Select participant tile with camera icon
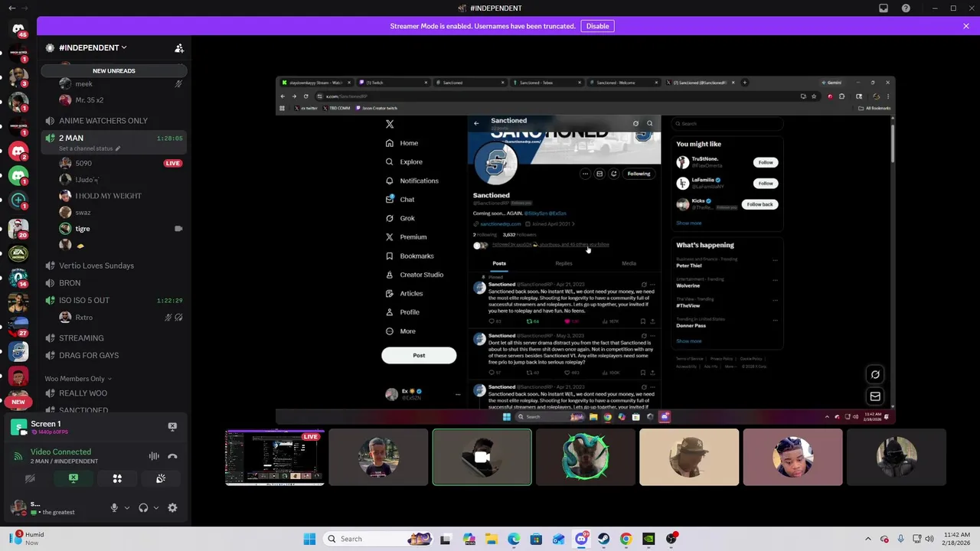980x551 pixels. click(x=482, y=458)
